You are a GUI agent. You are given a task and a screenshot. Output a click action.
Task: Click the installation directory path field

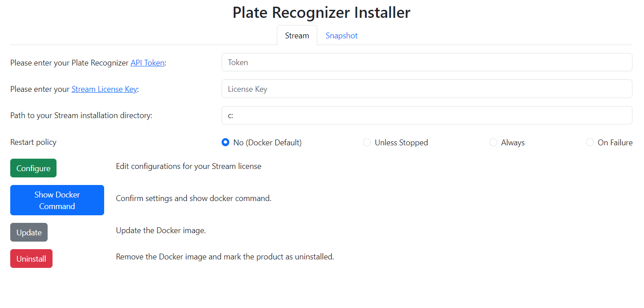click(426, 115)
